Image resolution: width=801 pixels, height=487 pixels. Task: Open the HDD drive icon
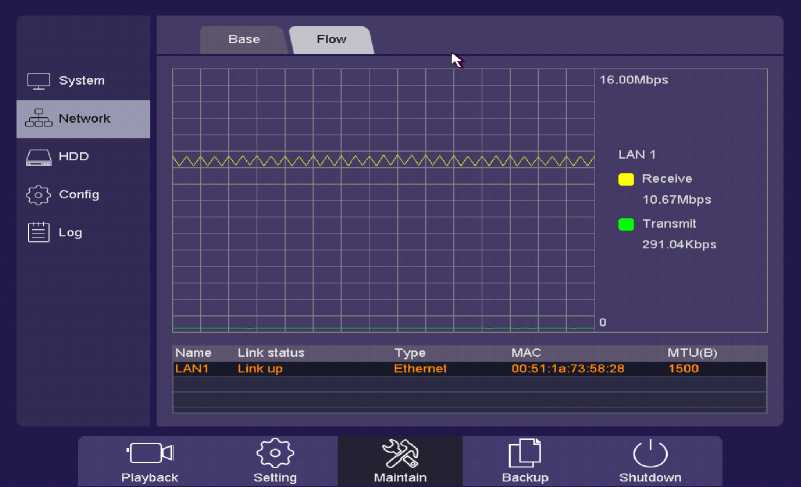point(38,157)
